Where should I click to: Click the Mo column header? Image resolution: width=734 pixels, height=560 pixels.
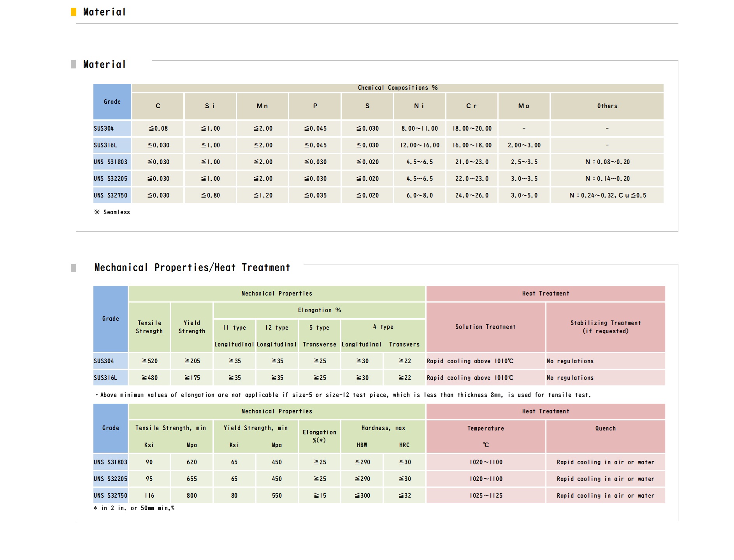click(x=524, y=106)
